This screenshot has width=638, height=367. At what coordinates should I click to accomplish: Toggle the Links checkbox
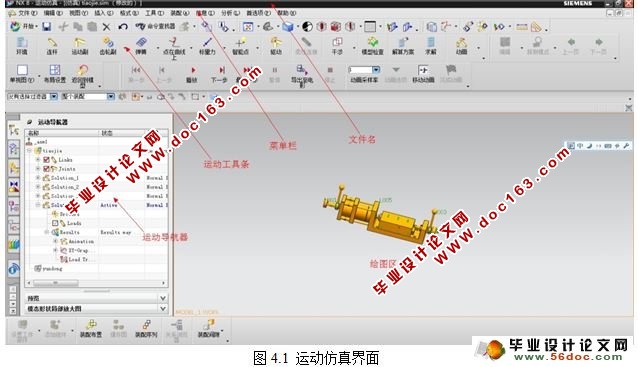click(46, 160)
